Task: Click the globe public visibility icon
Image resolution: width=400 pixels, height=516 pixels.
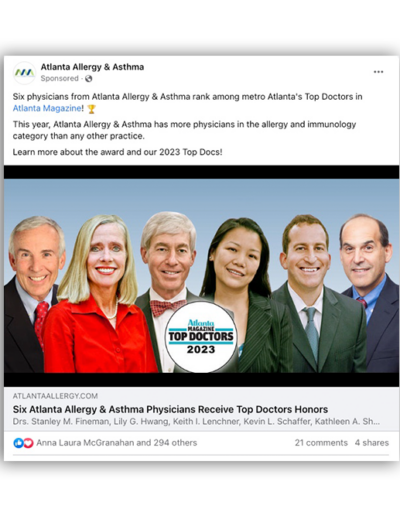Action: (x=88, y=79)
